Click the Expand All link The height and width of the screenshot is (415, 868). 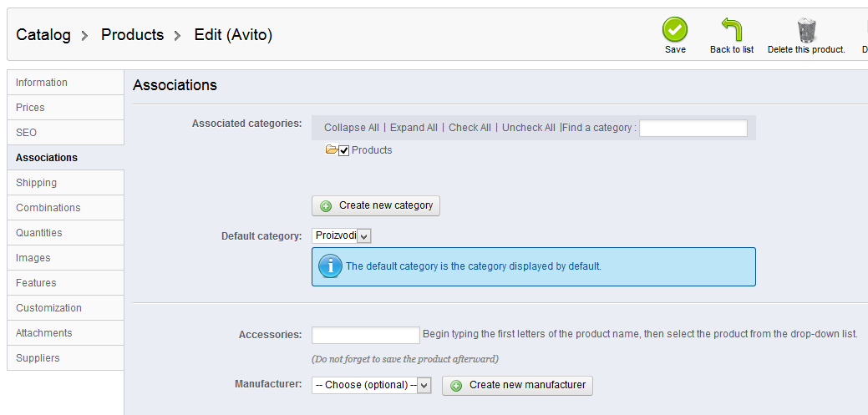pyautogui.click(x=414, y=128)
